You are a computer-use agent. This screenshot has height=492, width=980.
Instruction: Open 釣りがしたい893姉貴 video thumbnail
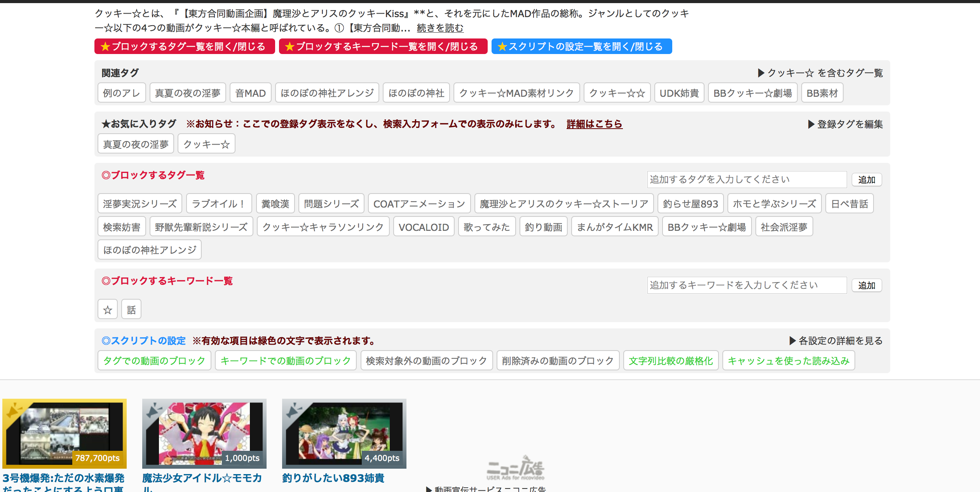point(344,434)
